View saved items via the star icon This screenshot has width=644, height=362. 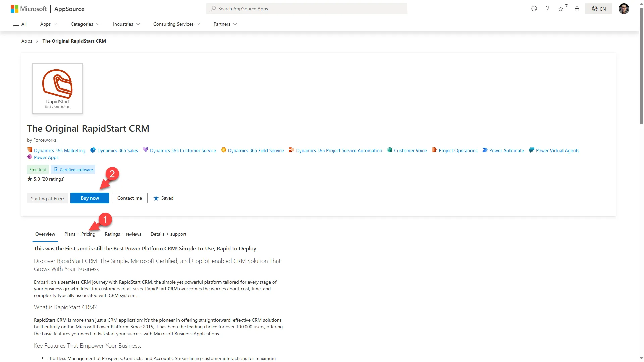(x=561, y=9)
